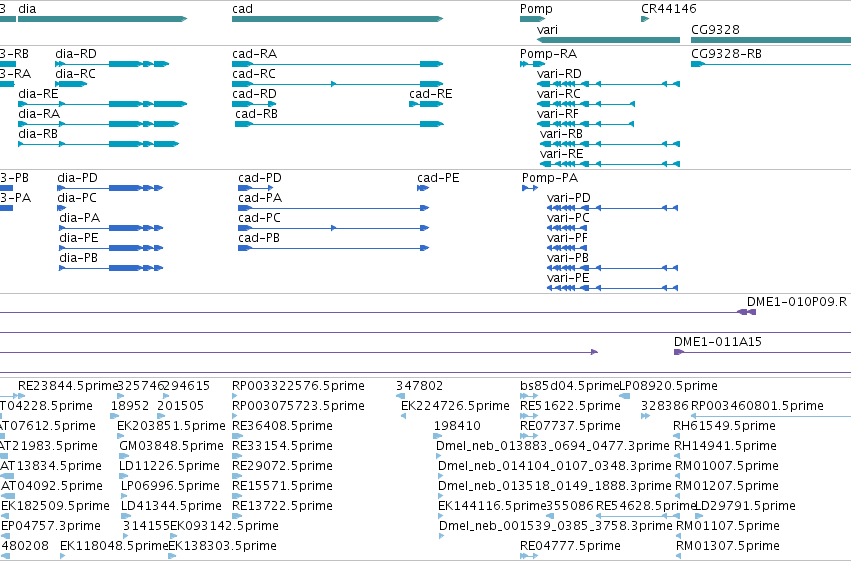Screen dimensions: 851x561
Task: Select transcript dia-RE
Action: 103,104
